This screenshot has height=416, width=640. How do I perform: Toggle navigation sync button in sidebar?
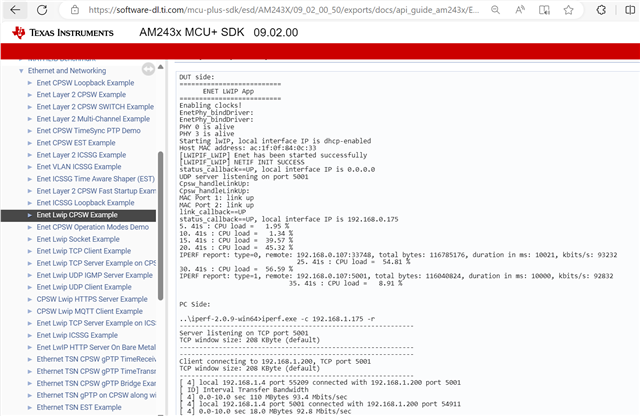148,69
